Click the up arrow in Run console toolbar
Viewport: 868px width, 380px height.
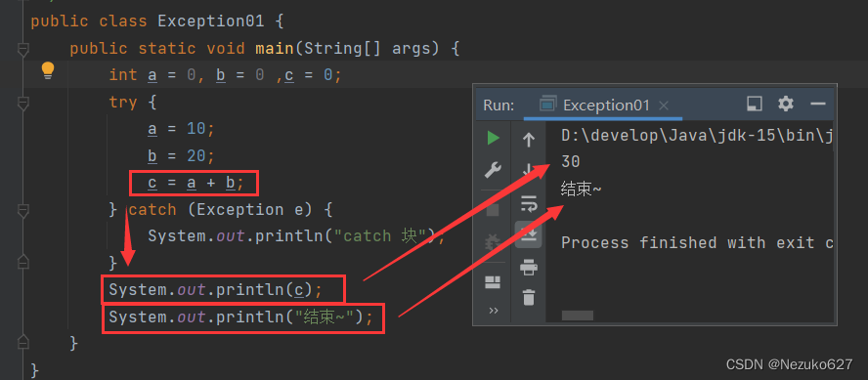[529, 140]
